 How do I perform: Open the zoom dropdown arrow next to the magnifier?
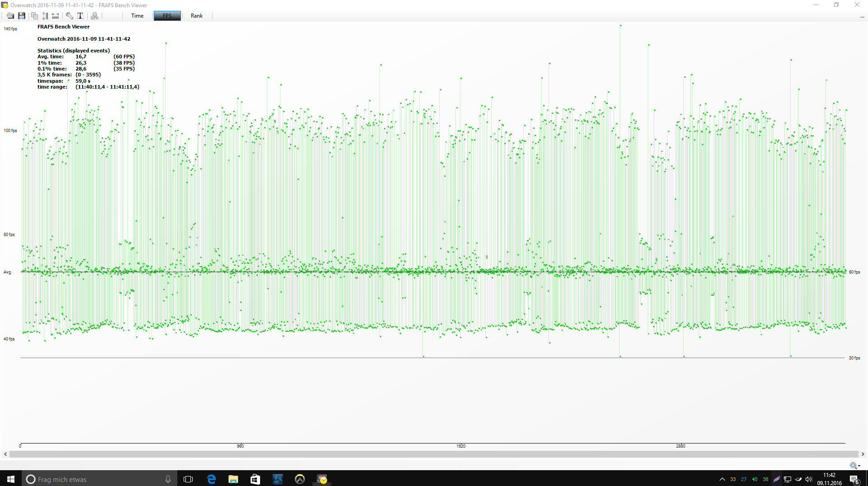859,466
